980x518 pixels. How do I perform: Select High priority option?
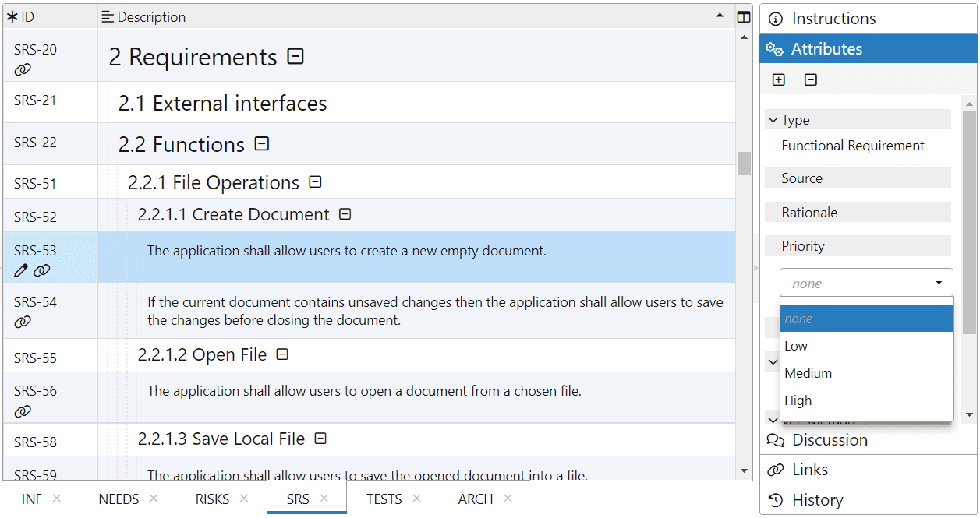click(798, 400)
